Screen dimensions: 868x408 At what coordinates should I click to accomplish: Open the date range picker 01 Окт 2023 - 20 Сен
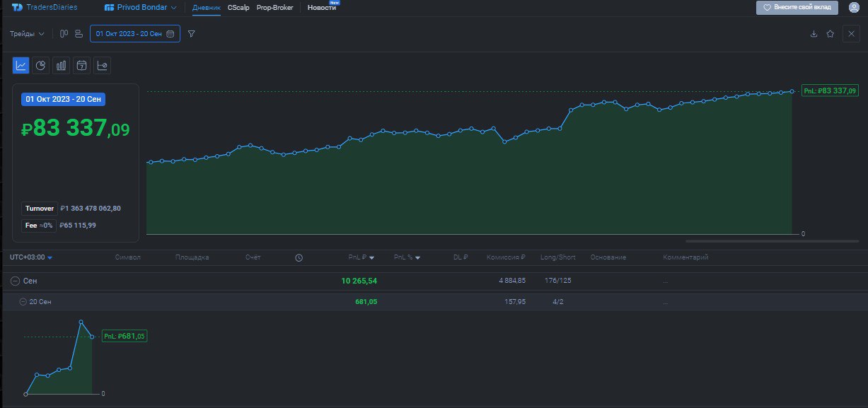[x=134, y=33]
